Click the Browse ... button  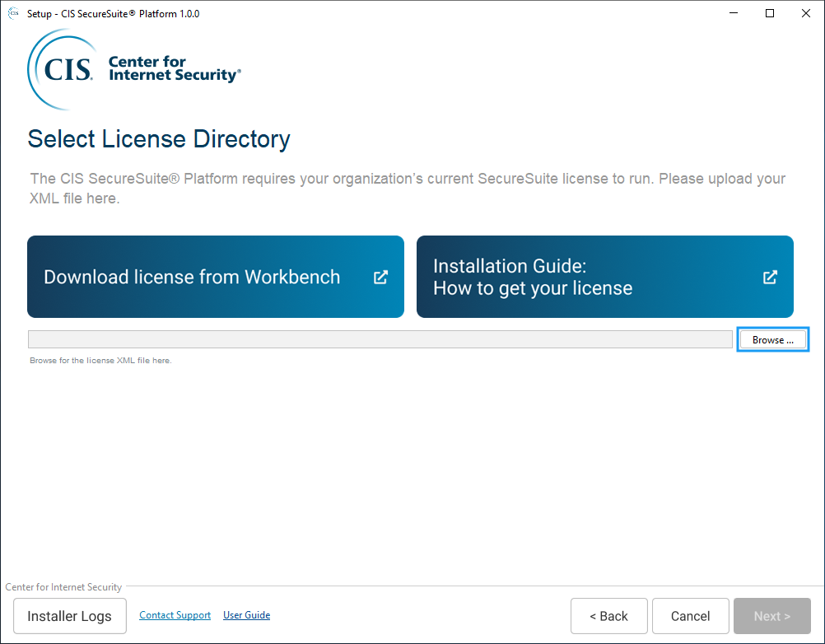pyautogui.click(x=772, y=340)
